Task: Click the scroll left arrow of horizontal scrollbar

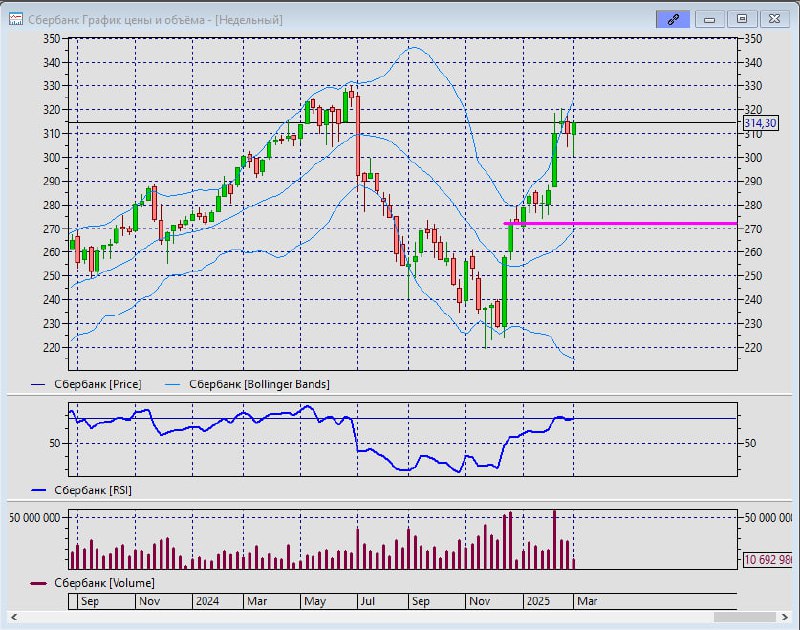Action: coord(14,617)
